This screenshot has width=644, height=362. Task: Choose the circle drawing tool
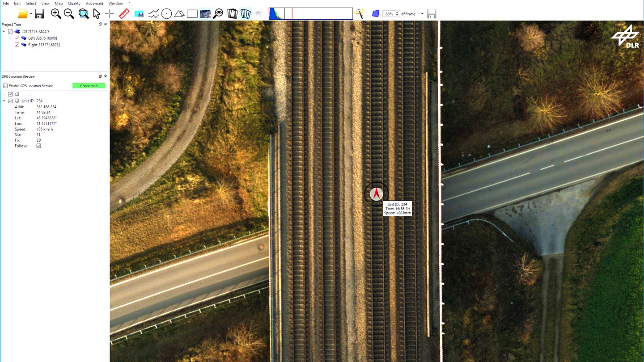(166, 14)
